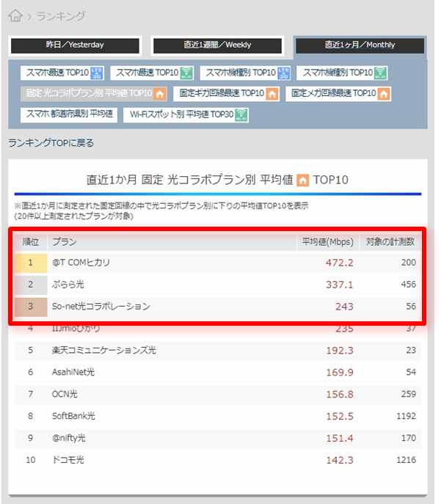This screenshot has height=504, width=441.
Task: Open the ランキング breadcrumb link
Action: click(x=61, y=15)
